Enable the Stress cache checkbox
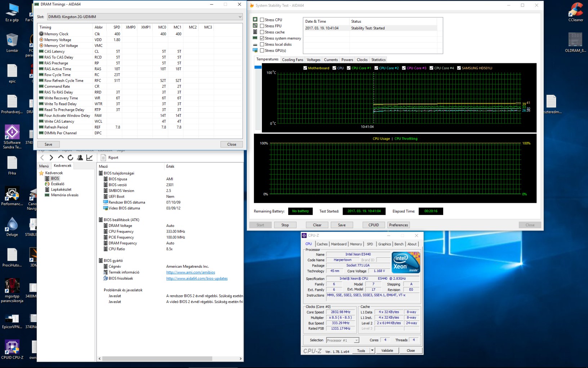The image size is (588, 368). [262, 32]
